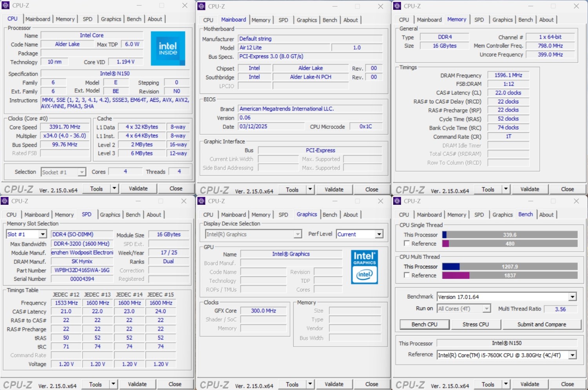Click the Intel Inside logo on the CPU tab

click(168, 49)
